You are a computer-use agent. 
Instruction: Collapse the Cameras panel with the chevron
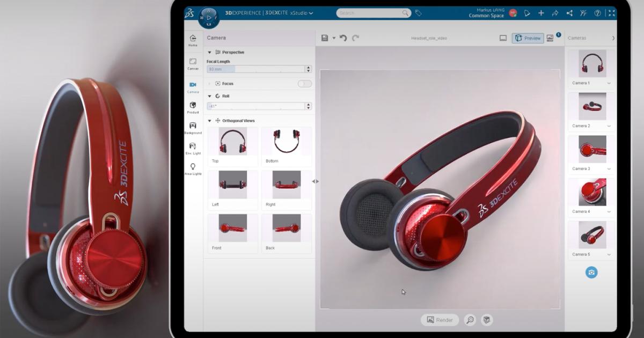613,38
